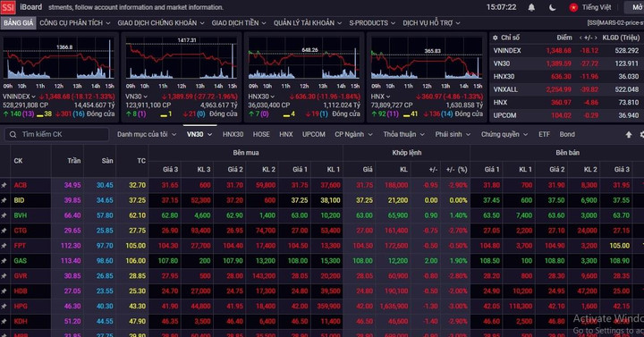This screenshot has height=337, width=644.
Task: Click the +/- (%) column header
Action: coord(456,169)
